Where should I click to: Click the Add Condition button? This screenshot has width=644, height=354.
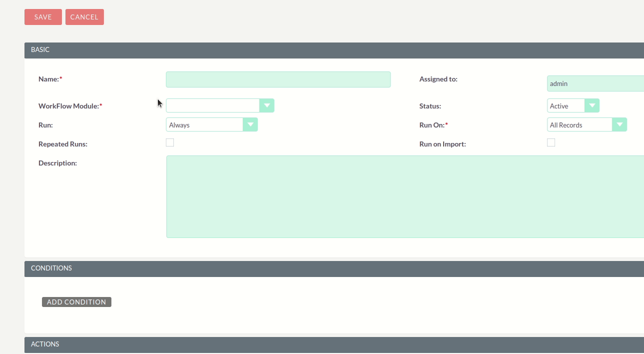[76, 301]
